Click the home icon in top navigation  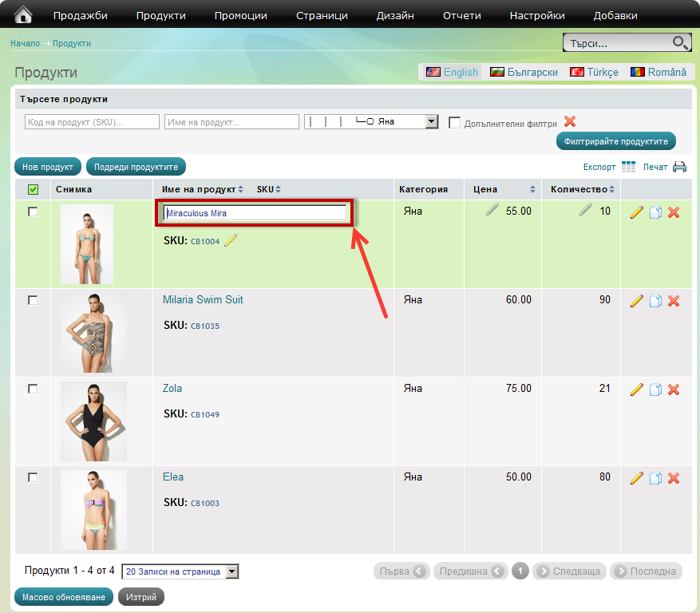[24, 14]
